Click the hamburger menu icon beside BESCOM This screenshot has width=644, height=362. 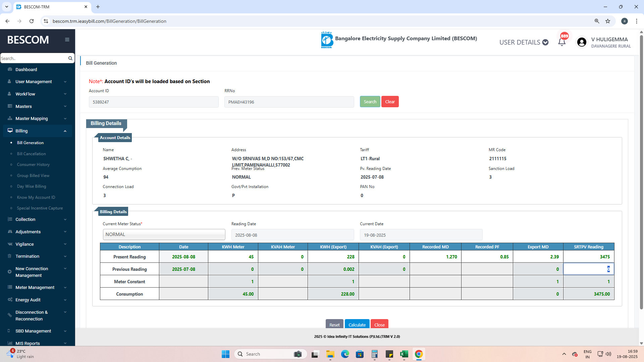pos(67,40)
